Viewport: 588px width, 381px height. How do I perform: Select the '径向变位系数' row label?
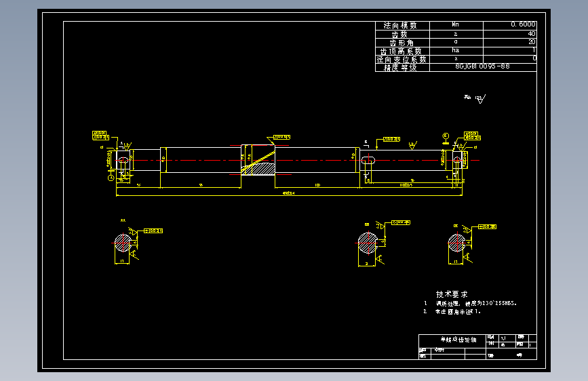pos(402,59)
